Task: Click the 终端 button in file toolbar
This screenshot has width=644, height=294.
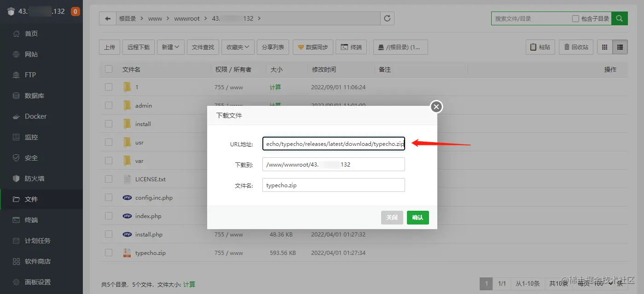Action: point(351,47)
